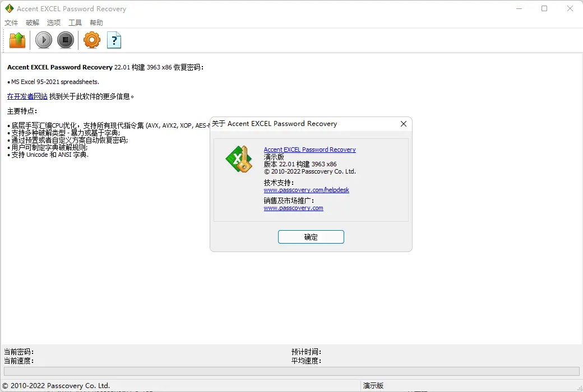Click the 技术支持 label in dialog
The width and height of the screenshot is (583, 392).
[x=279, y=183]
